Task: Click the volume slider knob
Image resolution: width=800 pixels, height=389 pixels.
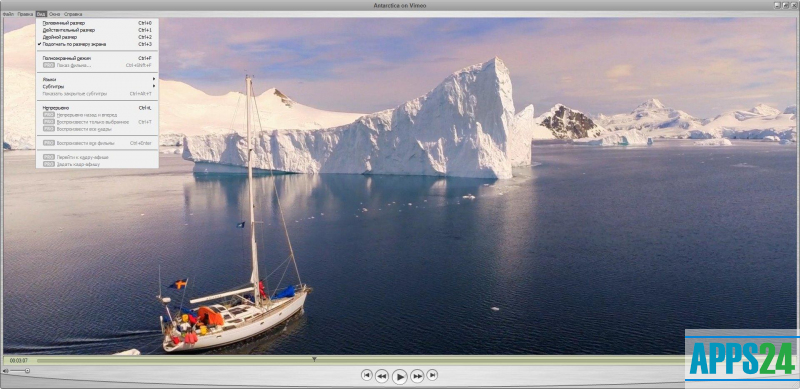Action: coord(27,371)
